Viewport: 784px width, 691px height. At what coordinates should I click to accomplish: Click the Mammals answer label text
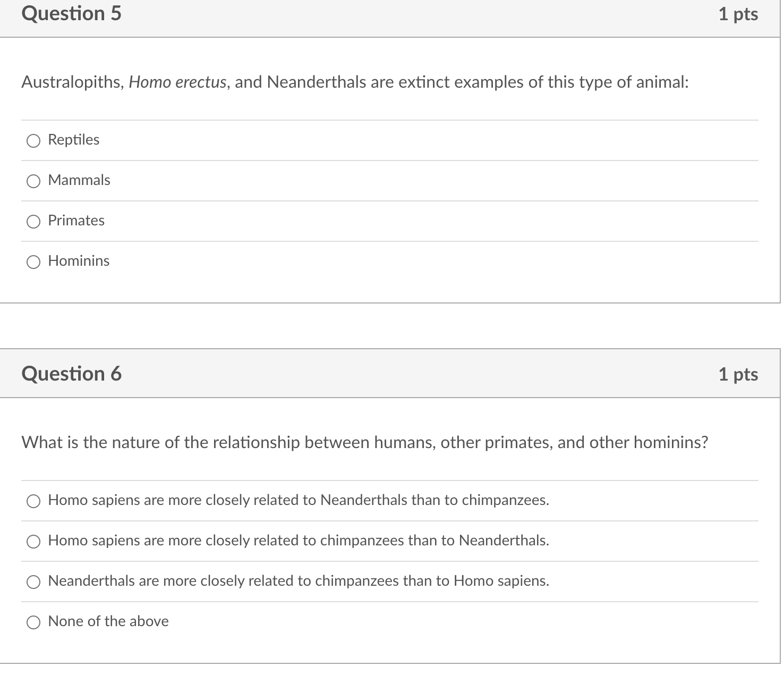79,180
